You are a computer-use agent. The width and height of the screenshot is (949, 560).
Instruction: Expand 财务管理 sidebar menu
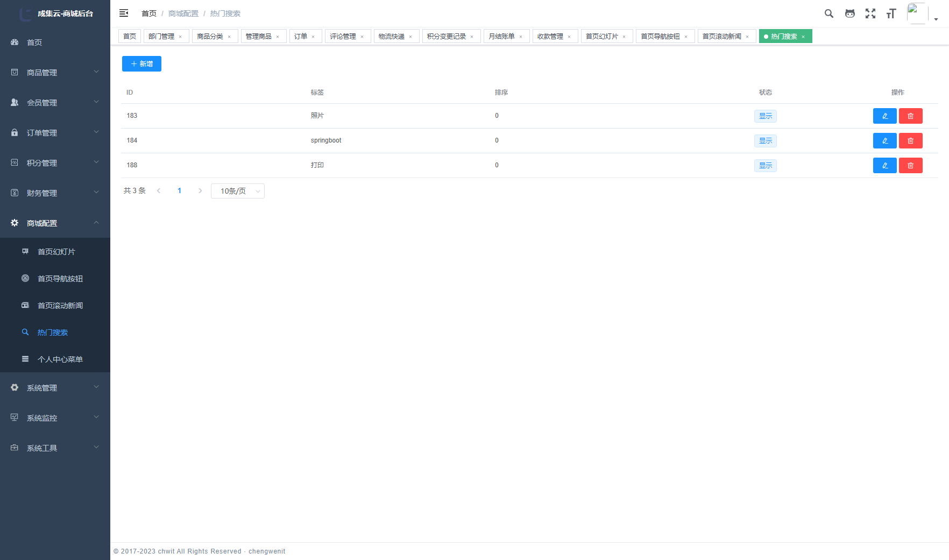click(55, 193)
